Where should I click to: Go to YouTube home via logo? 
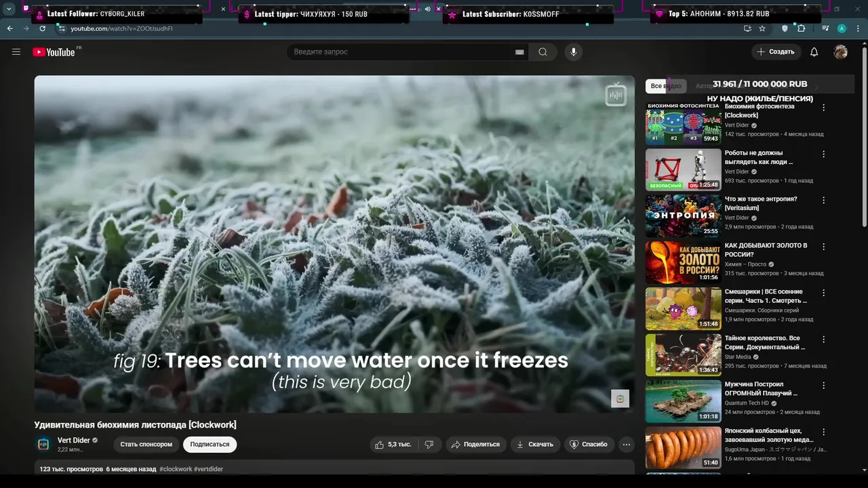[54, 52]
